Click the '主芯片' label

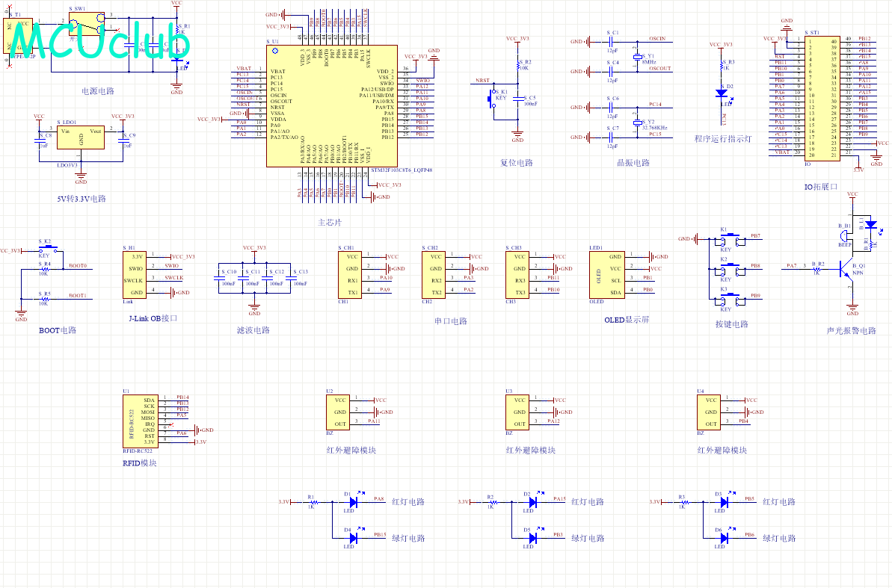click(330, 223)
